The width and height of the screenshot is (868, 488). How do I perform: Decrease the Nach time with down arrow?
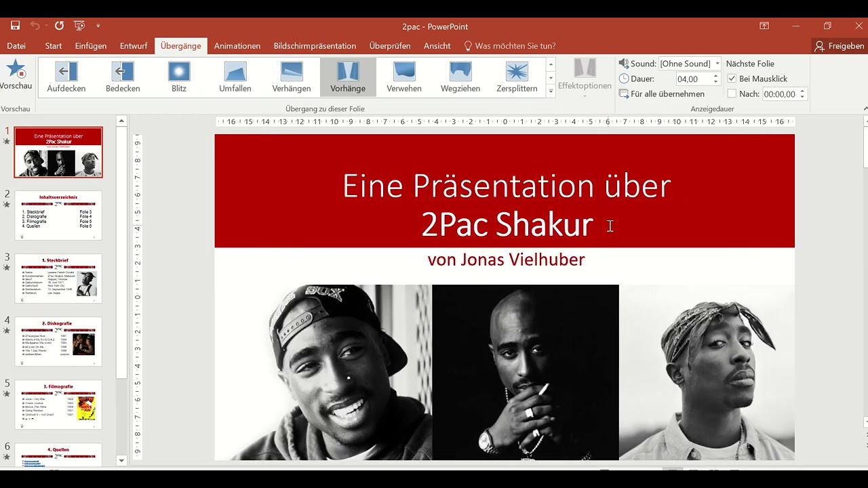tap(803, 98)
